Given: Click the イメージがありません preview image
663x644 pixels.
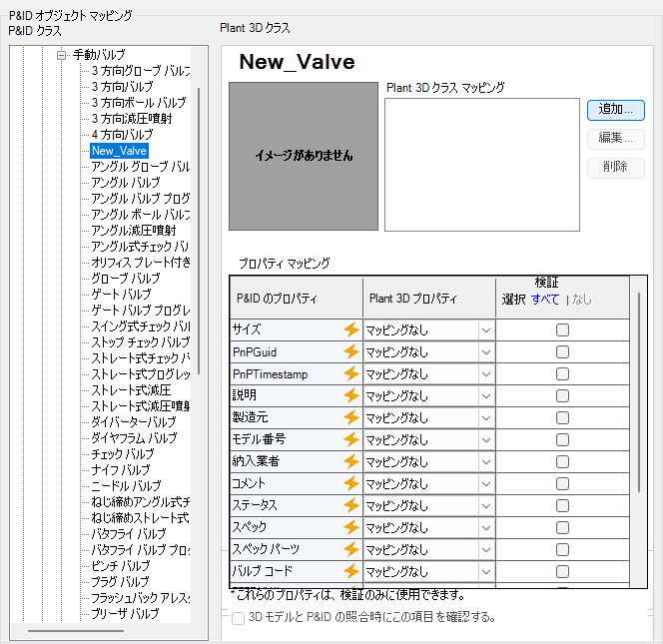Looking at the screenshot, I should click(304, 157).
